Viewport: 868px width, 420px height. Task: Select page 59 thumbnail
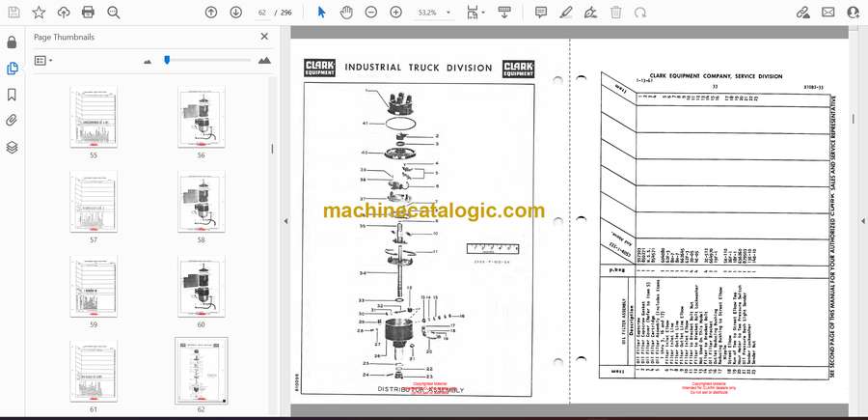[x=93, y=287]
